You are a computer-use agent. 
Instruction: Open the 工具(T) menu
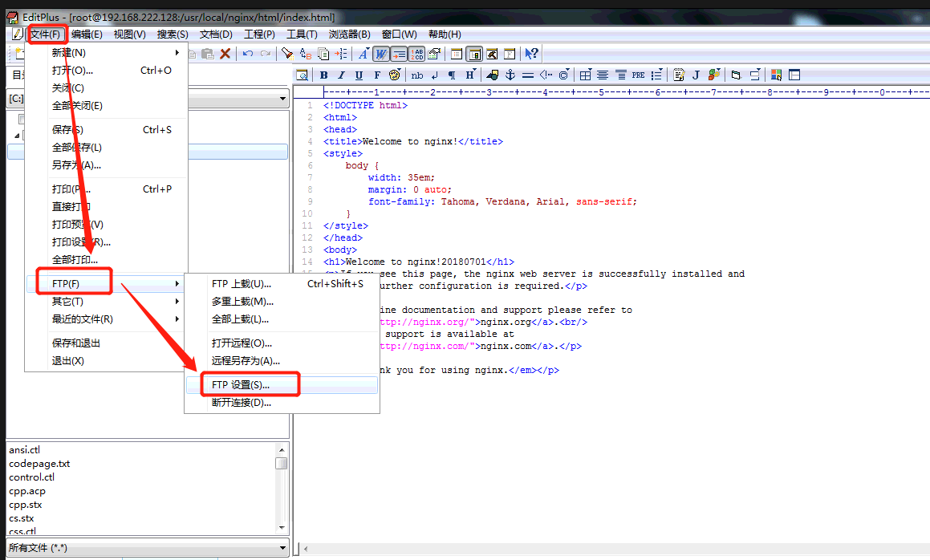pyautogui.click(x=302, y=34)
